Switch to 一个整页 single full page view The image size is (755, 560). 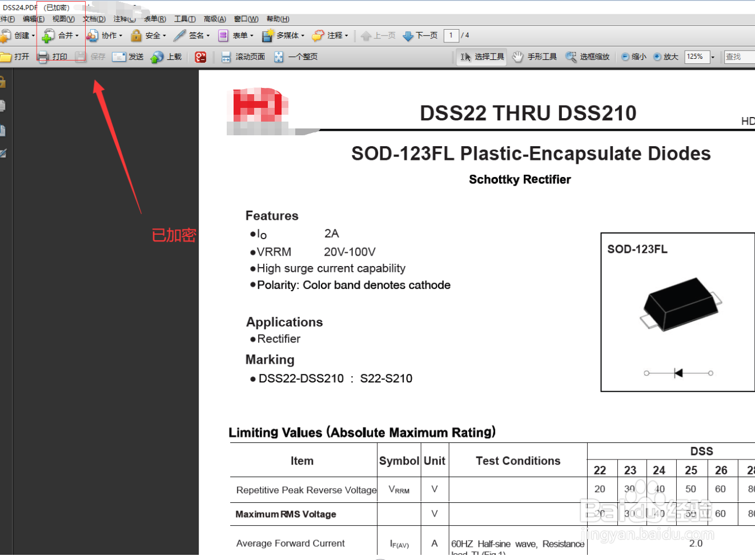tap(296, 57)
